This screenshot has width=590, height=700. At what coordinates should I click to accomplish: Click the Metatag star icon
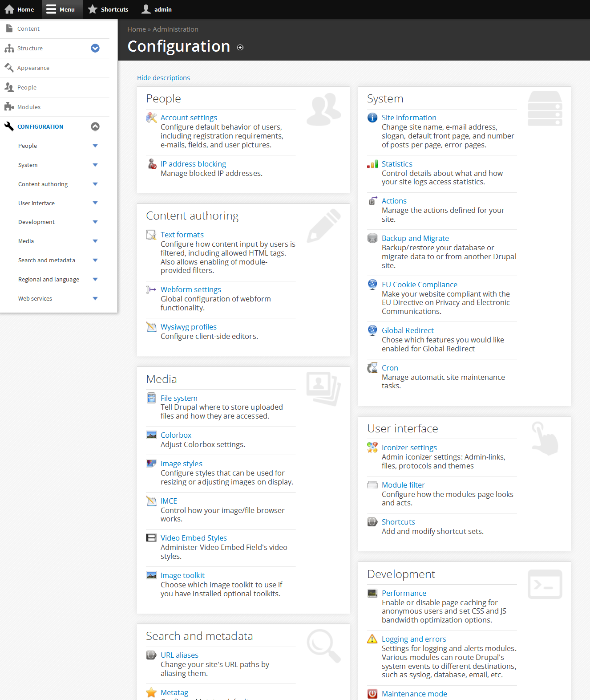pos(151,692)
